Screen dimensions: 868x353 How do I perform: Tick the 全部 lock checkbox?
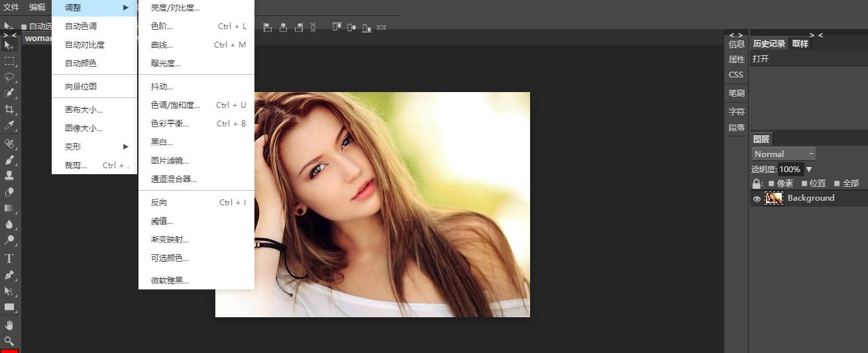[837, 183]
